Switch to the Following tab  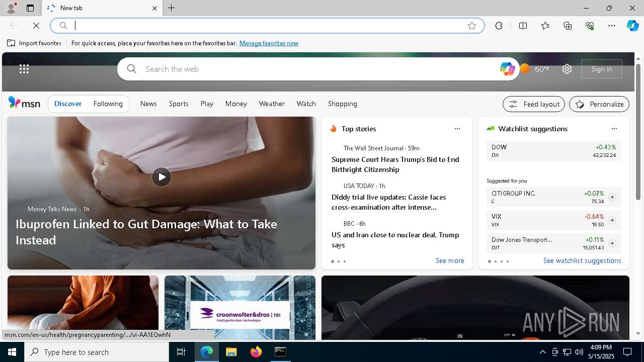click(x=108, y=104)
